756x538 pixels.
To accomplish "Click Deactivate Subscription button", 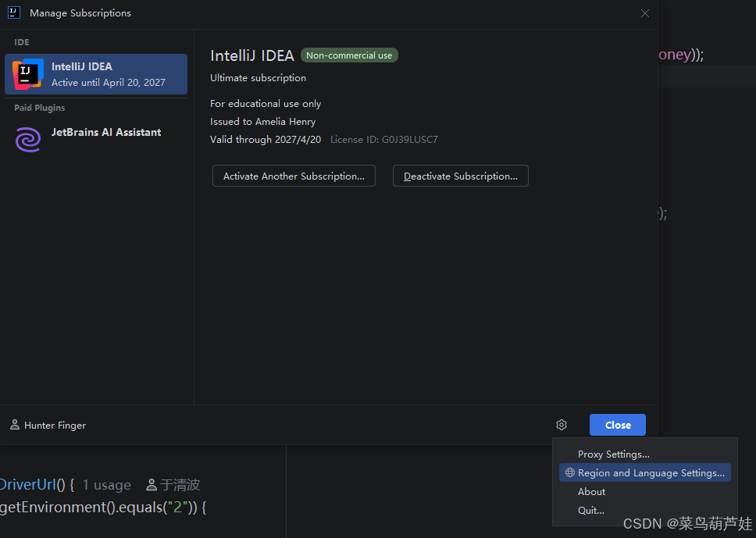I will (461, 176).
